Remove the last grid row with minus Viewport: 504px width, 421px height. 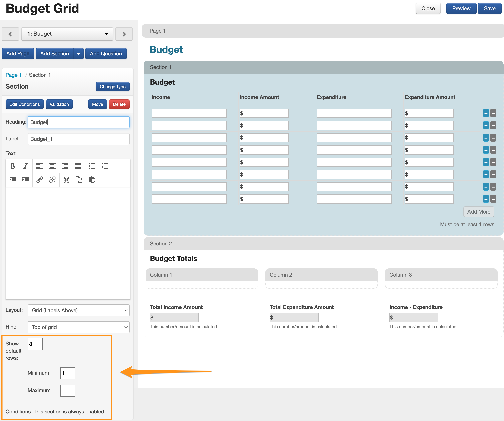[x=493, y=199]
